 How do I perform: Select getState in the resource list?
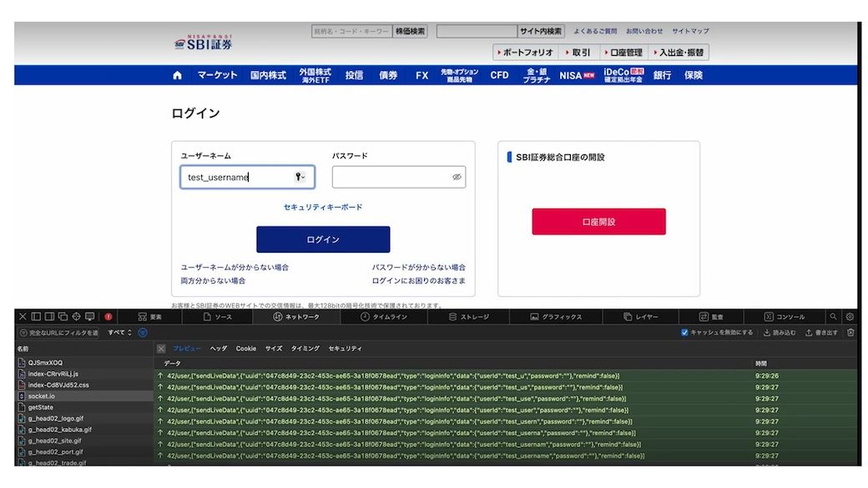[x=84, y=407]
